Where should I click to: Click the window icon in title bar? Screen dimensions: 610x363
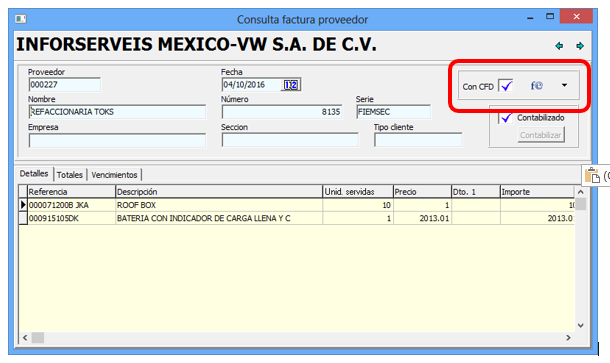(21, 19)
